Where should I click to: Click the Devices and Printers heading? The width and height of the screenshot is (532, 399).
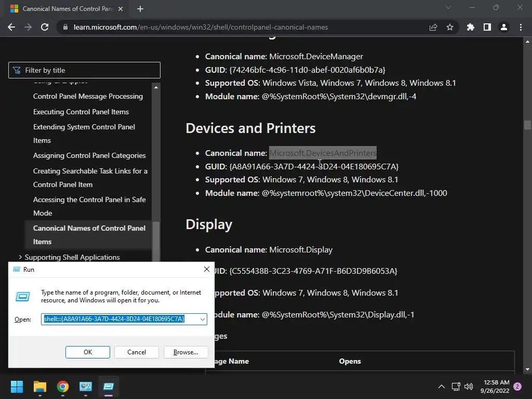tap(250, 128)
